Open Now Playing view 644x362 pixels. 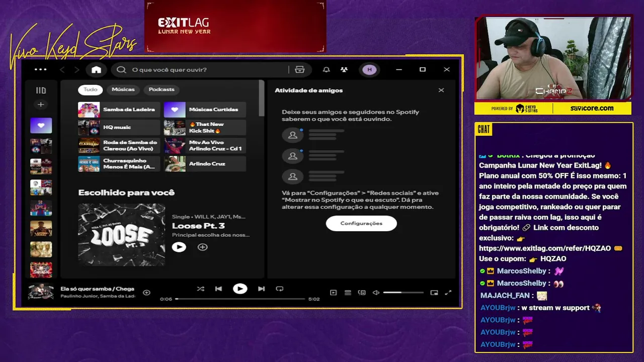(x=333, y=293)
